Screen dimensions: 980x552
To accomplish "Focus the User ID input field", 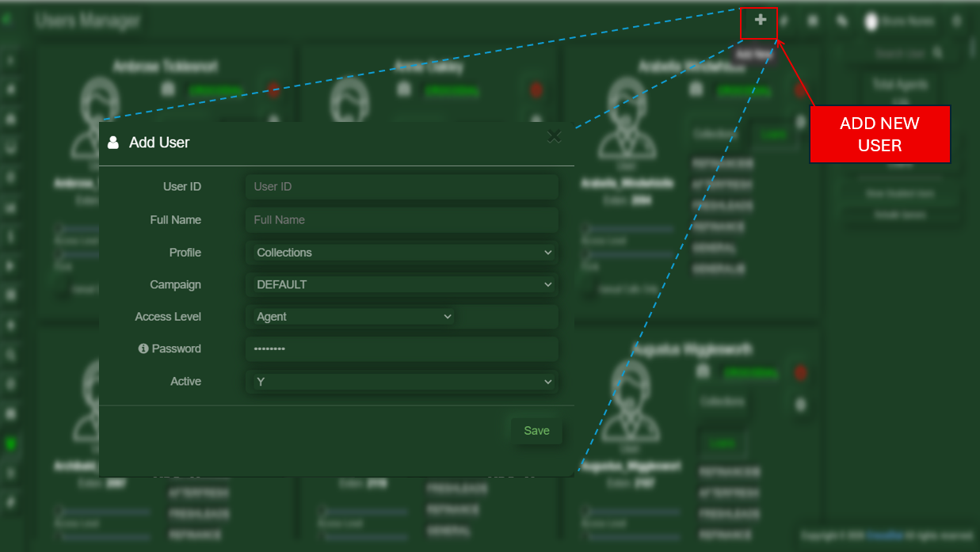I will coord(402,187).
